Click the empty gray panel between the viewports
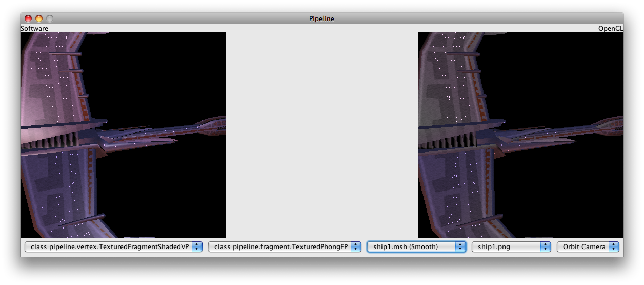 tap(322, 135)
